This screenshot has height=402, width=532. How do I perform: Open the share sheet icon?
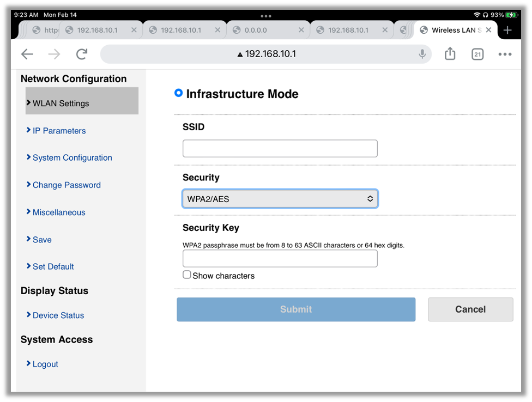click(x=450, y=54)
